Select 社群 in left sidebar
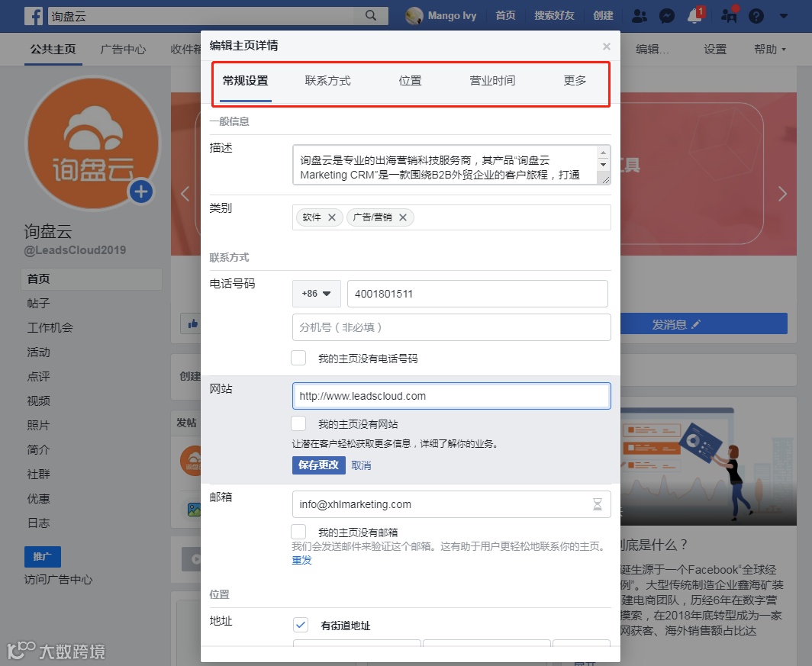 39,474
